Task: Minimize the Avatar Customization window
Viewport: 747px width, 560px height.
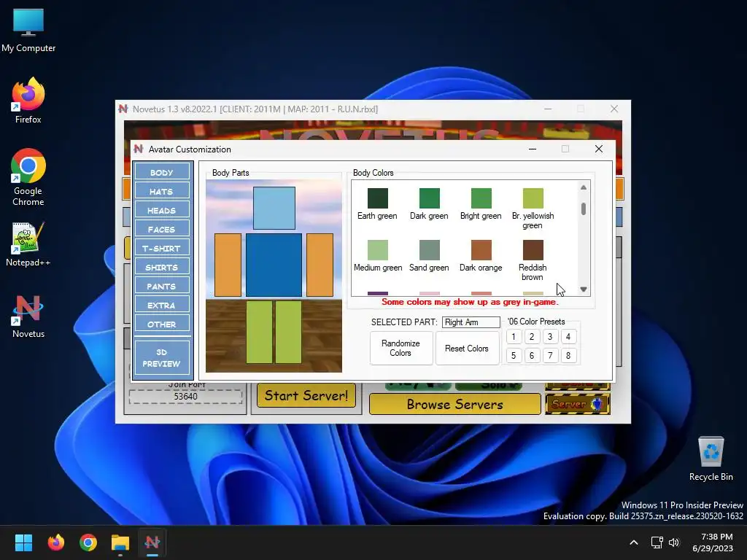Action: tap(533, 149)
